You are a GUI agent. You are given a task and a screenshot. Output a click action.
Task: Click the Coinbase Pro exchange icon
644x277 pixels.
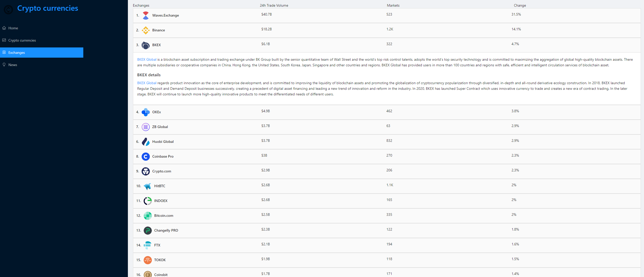point(147,157)
